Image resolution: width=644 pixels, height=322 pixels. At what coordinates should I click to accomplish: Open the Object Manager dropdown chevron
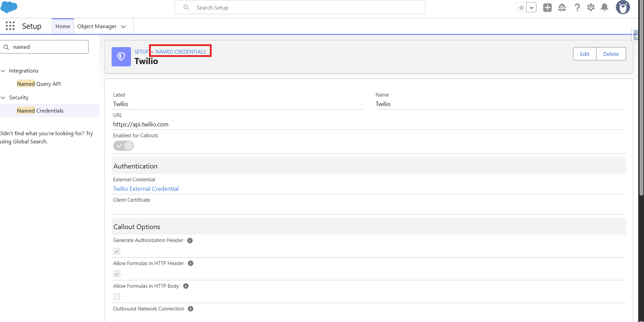(x=124, y=26)
